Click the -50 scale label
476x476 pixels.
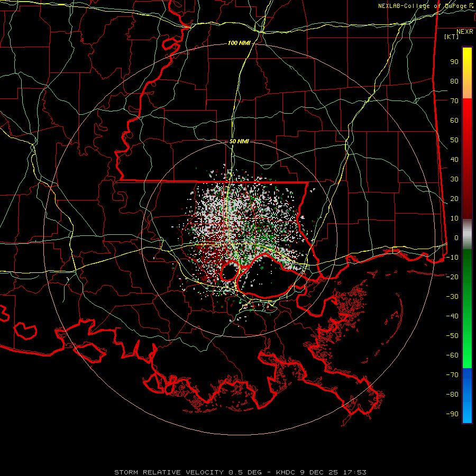click(x=452, y=336)
